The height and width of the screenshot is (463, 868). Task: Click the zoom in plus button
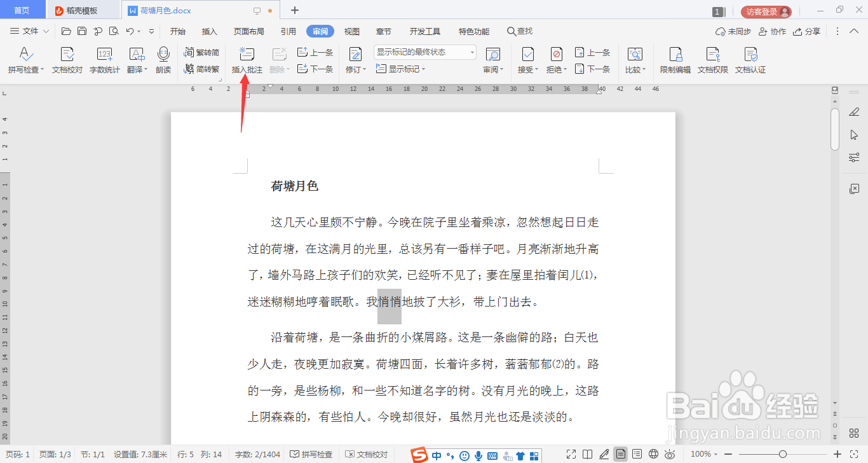click(839, 454)
